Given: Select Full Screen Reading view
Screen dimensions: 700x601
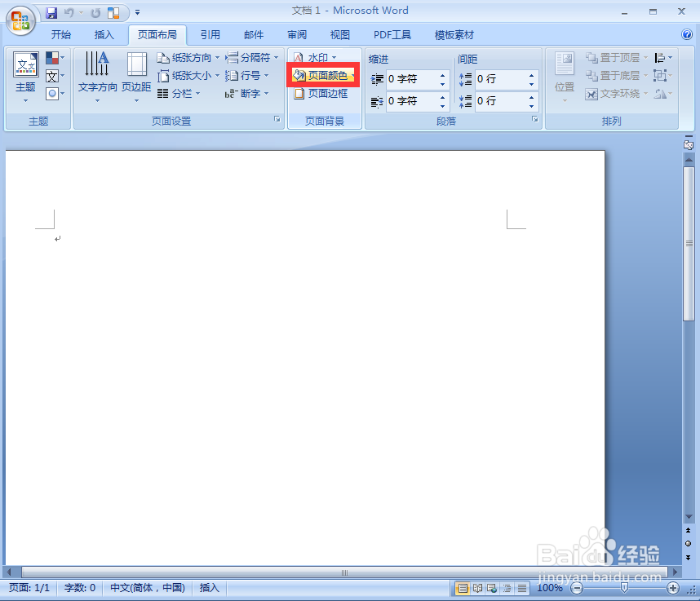Looking at the screenshot, I should pyautogui.click(x=477, y=589).
